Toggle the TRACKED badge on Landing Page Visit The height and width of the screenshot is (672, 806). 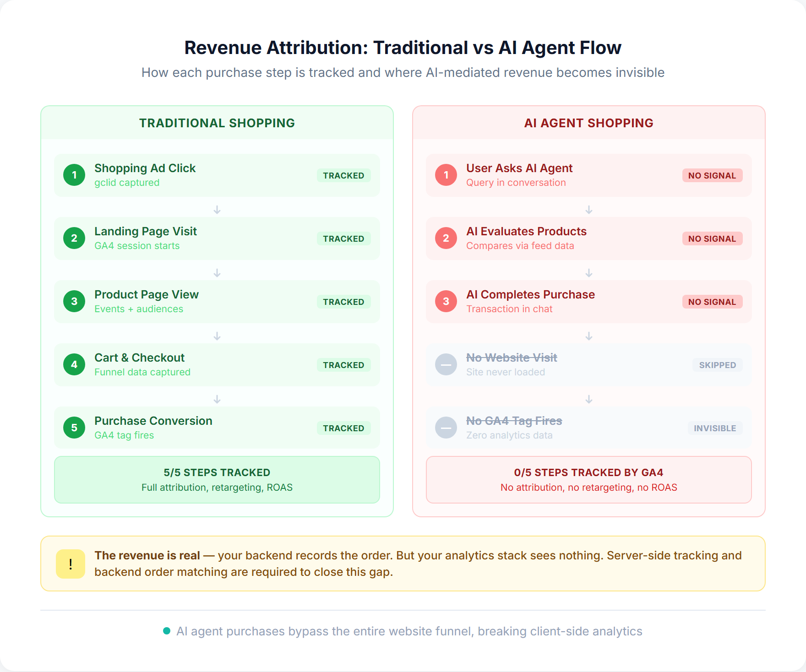pyautogui.click(x=344, y=238)
